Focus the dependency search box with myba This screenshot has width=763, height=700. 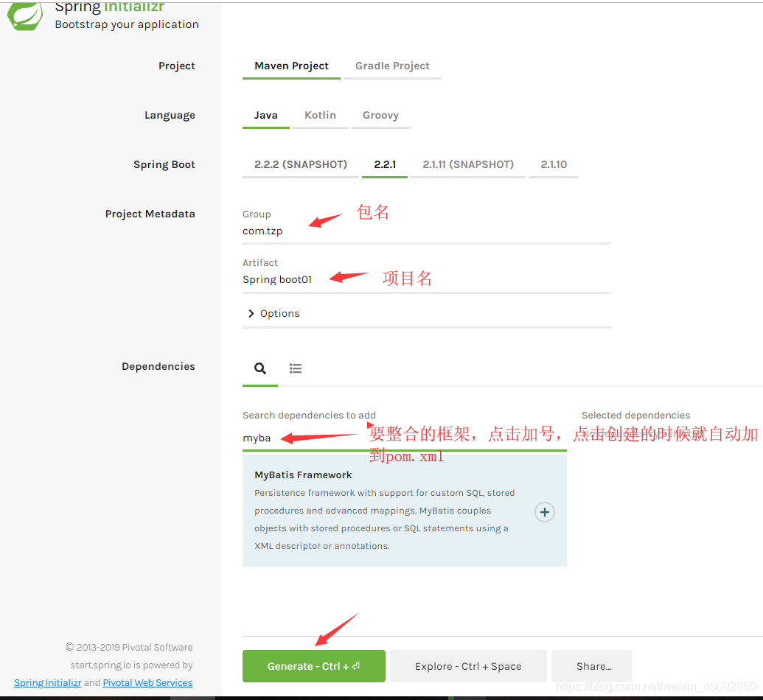click(x=405, y=438)
